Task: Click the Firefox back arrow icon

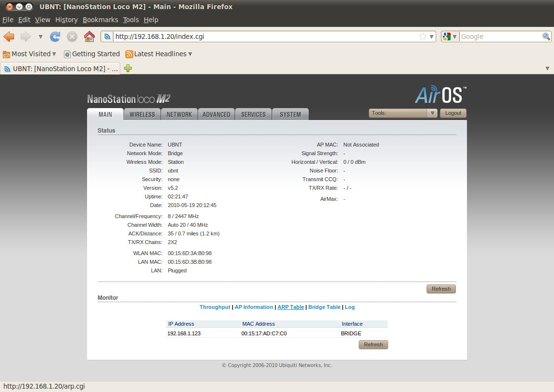Action: (9, 37)
